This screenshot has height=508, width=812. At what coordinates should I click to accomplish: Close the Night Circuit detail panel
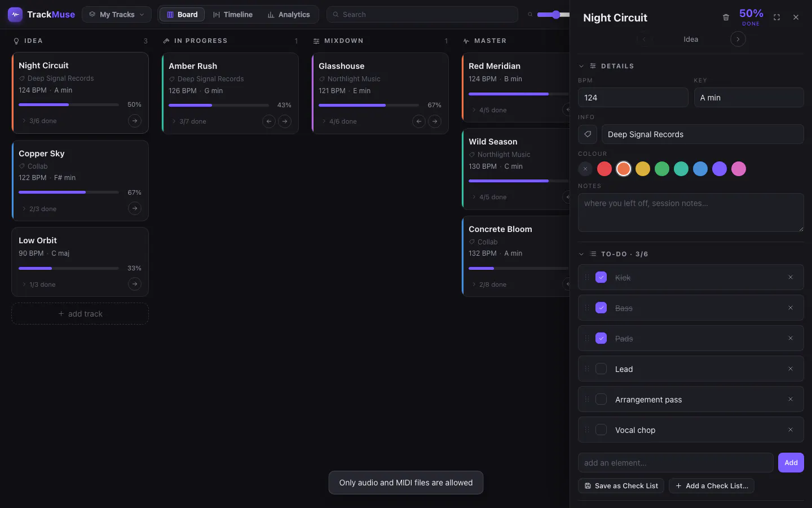click(x=796, y=17)
